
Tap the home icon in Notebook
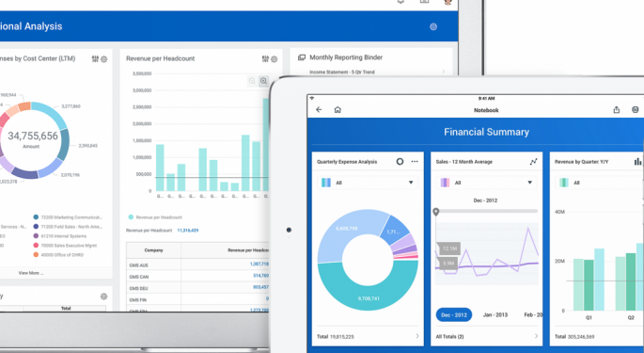[338, 109]
